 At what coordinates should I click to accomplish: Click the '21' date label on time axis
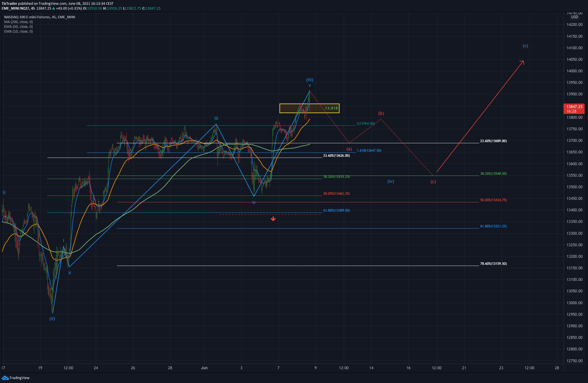[464, 368]
